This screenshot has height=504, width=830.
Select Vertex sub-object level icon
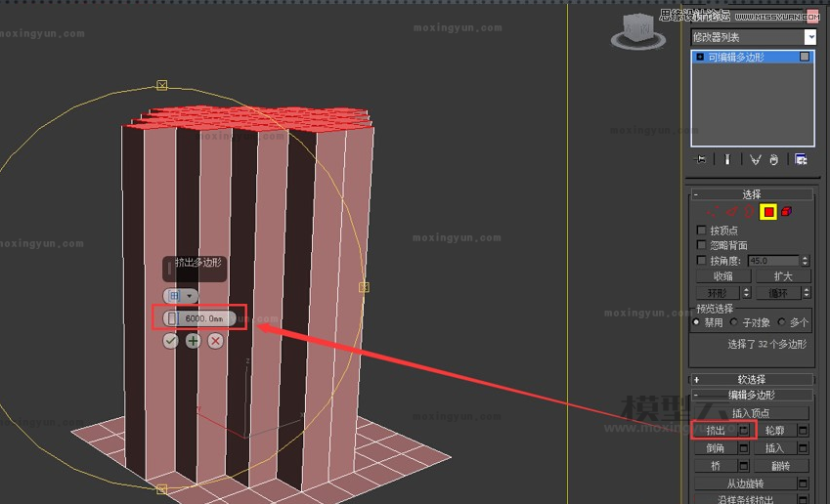[x=713, y=212]
